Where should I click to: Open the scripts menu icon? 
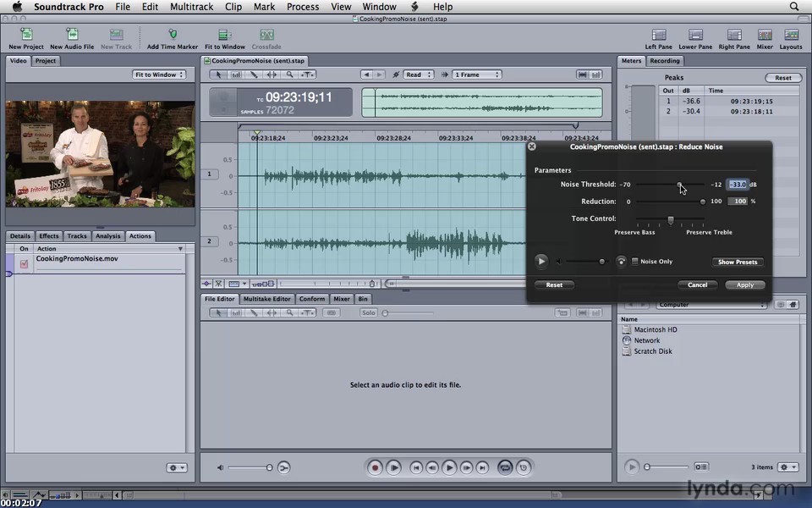click(x=414, y=7)
